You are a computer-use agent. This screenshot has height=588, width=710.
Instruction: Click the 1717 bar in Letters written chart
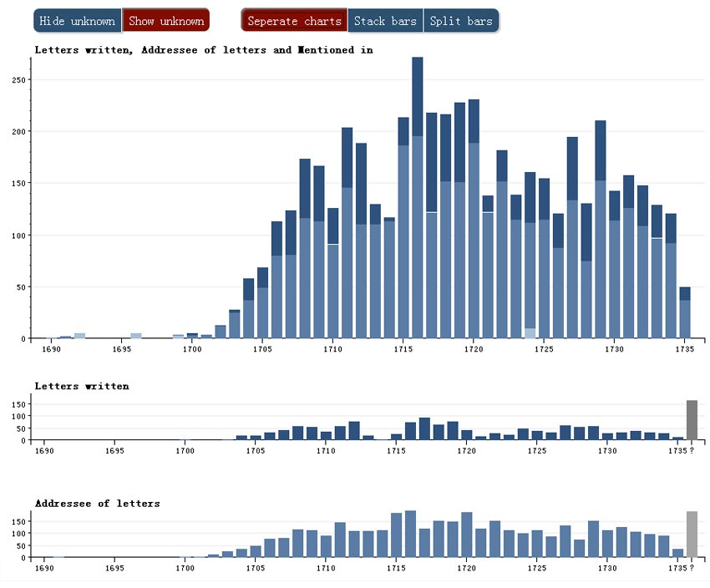[424, 428]
